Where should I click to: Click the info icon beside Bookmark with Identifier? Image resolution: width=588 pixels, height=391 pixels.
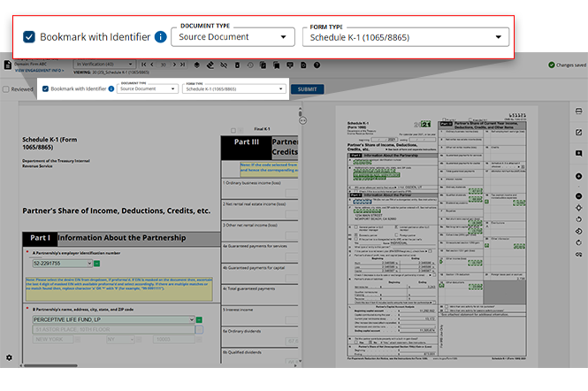160,37
